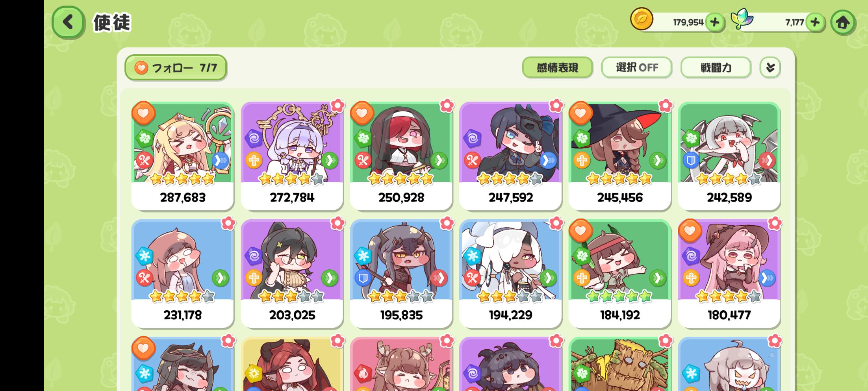Toggle 選択 OFF selection mode
868x391 pixels.
click(x=637, y=67)
